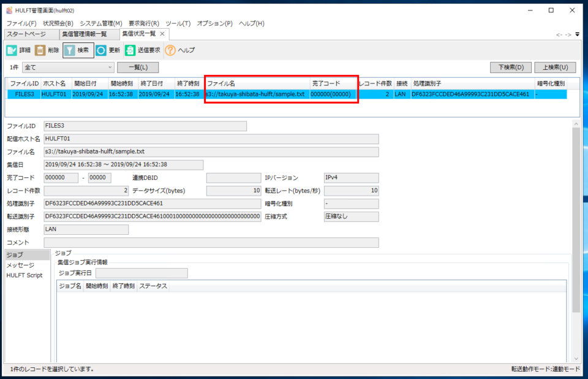The width and height of the screenshot is (588, 379).
Task: Click the 詳細 (details) toolbar icon
Action: pyautogui.click(x=12, y=50)
